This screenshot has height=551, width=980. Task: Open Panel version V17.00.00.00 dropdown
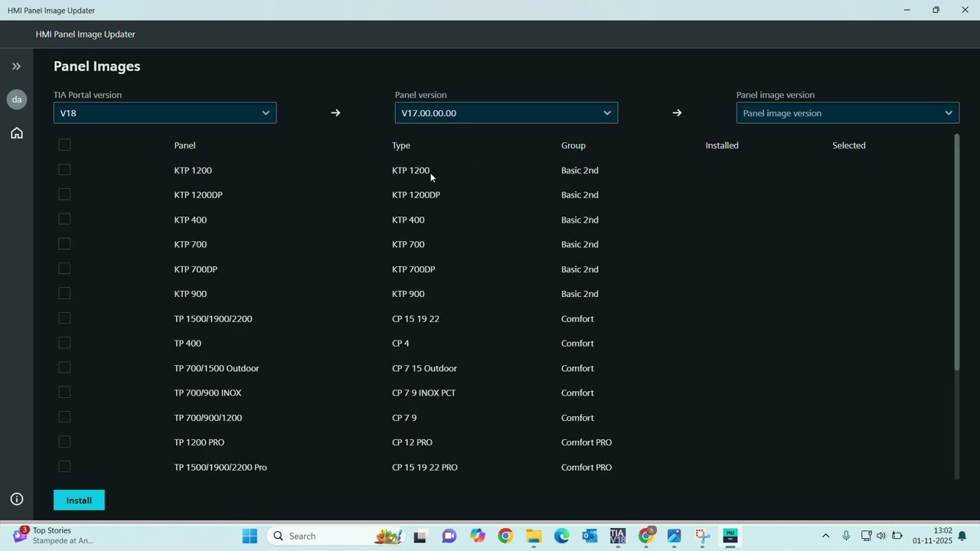tap(506, 113)
